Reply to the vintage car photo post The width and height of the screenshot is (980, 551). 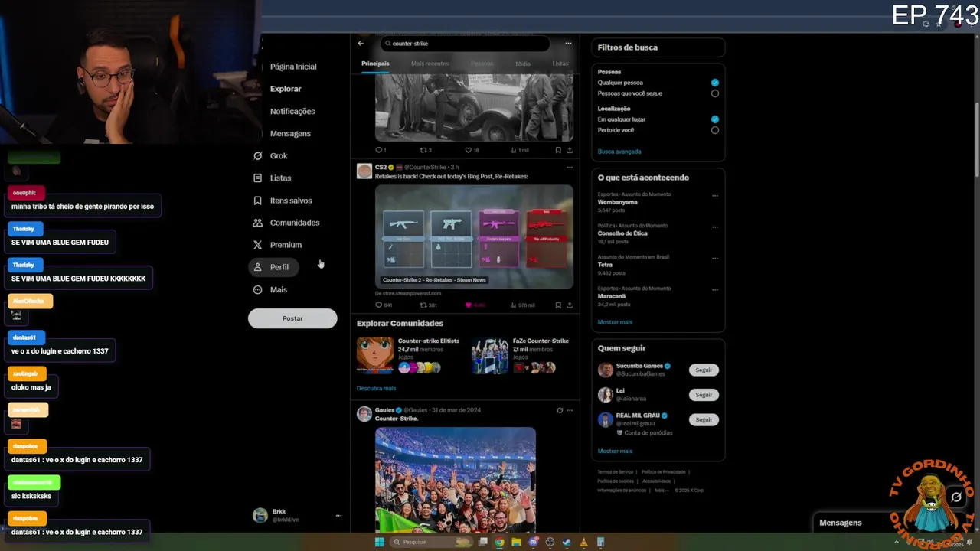[381, 150]
